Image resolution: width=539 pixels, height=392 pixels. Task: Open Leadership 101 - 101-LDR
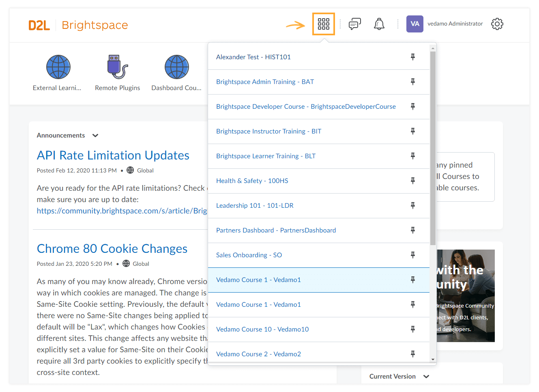[x=255, y=205]
